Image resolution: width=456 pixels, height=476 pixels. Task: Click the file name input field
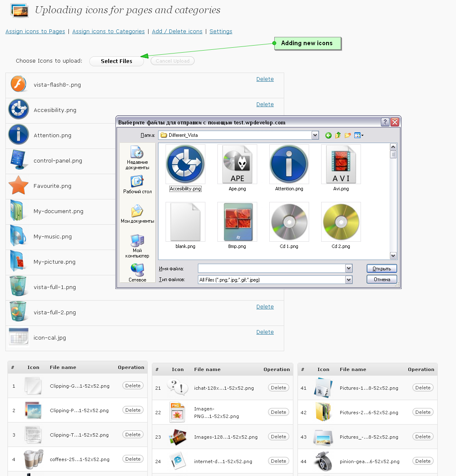tap(271, 269)
